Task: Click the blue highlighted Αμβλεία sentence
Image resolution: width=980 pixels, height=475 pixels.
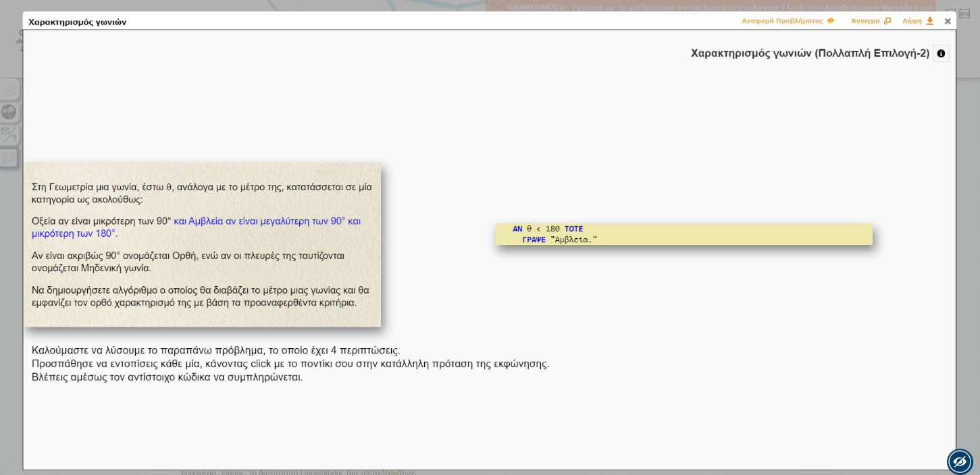Action: (267, 221)
